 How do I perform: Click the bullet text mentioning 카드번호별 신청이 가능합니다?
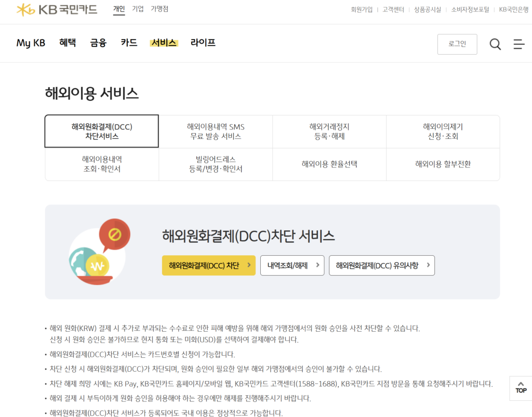coord(142,354)
